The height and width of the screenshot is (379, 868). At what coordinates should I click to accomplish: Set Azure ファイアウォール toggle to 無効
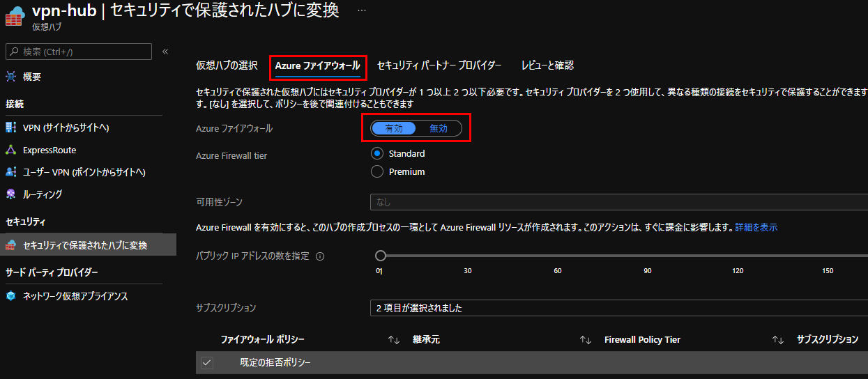pos(439,128)
